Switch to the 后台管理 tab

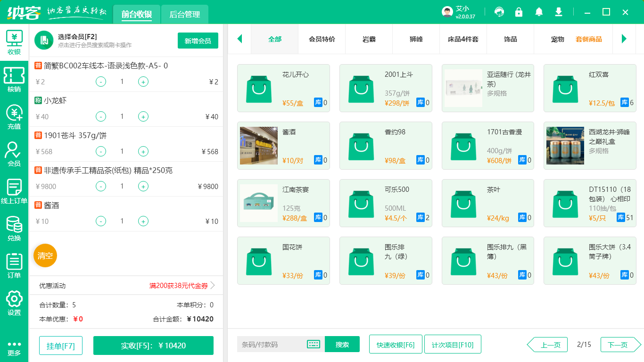point(184,14)
